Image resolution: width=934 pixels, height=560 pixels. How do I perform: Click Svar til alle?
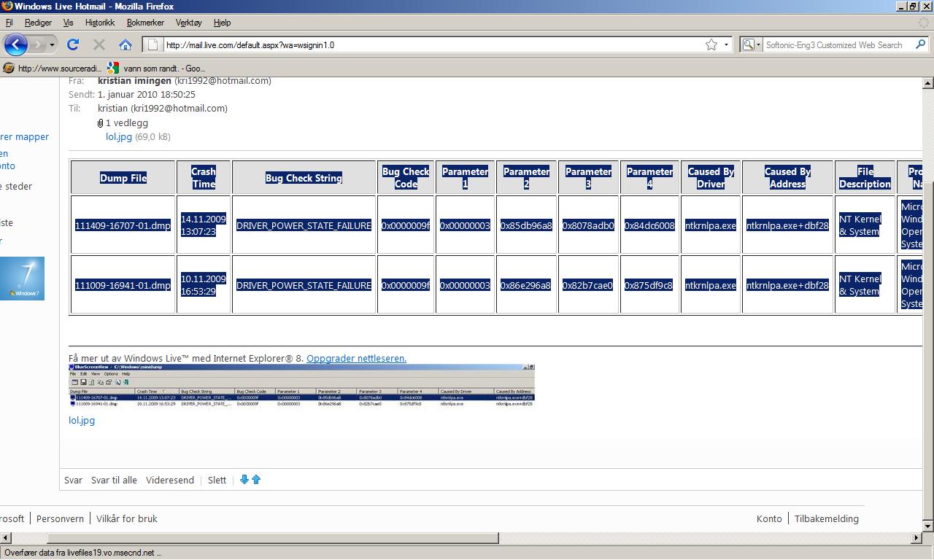tap(114, 480)
